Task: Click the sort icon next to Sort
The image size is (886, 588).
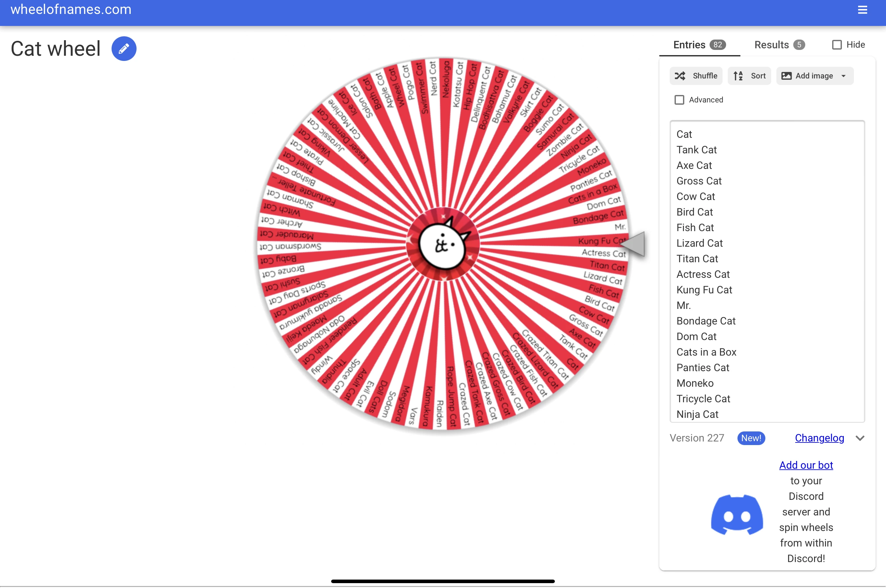Action: (x=737, y=76)
